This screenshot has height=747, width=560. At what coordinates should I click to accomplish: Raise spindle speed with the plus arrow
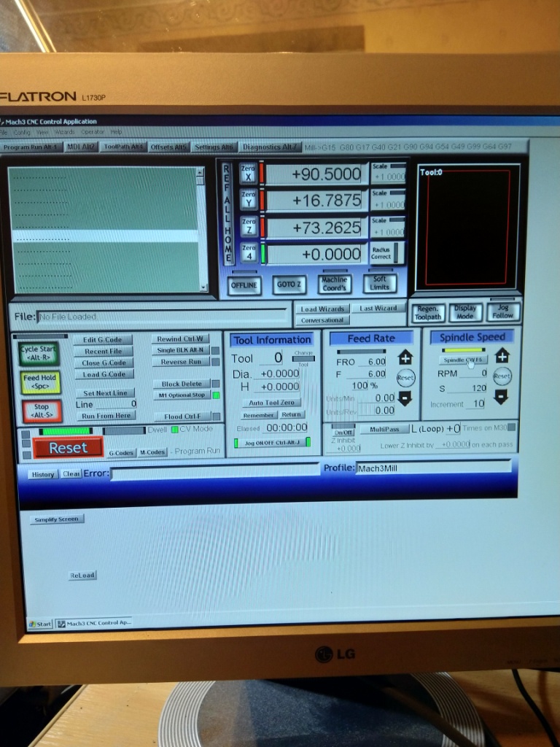click(502, 355)
